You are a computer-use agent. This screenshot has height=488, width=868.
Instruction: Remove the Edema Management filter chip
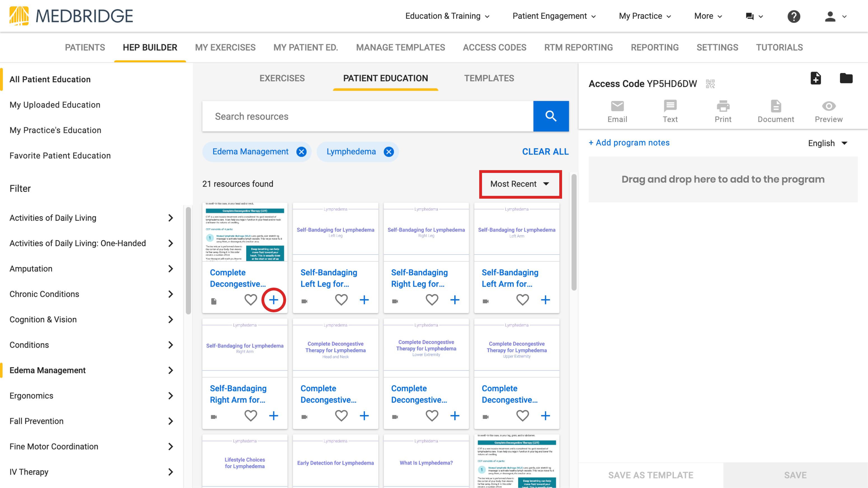pos(301,152)
